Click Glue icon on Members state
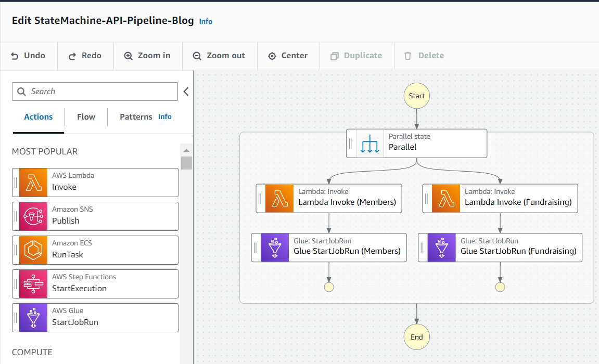The width and height of the screenshot is (599, 364). [x=275, y=248]
